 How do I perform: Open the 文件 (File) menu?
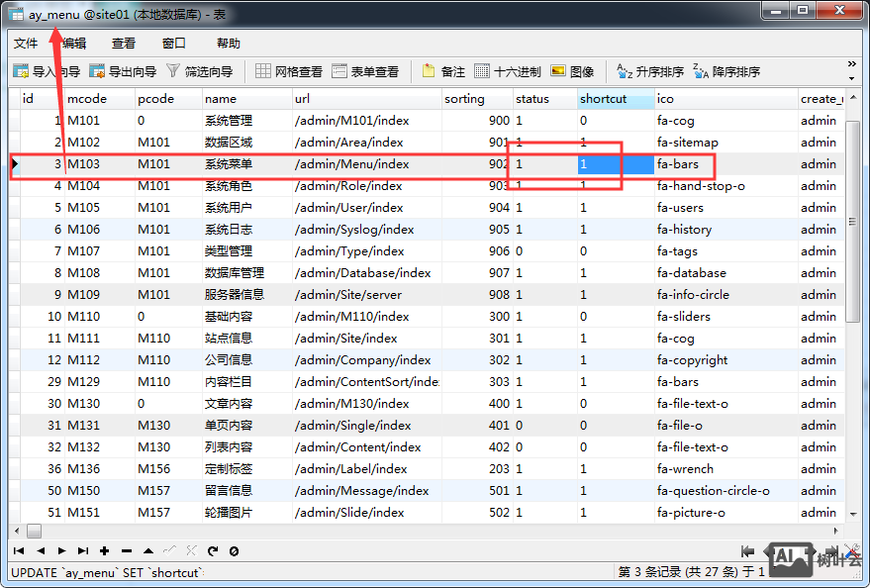[x=26, y=44]
